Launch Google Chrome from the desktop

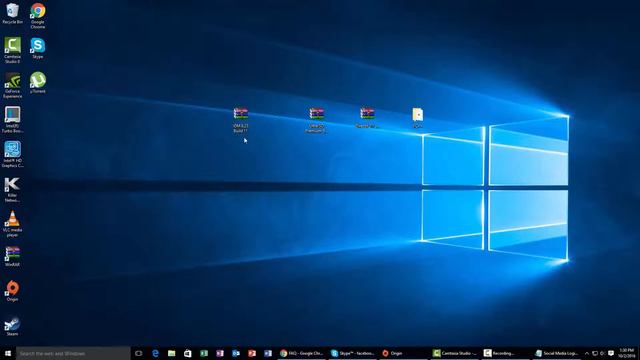[38, 16]
